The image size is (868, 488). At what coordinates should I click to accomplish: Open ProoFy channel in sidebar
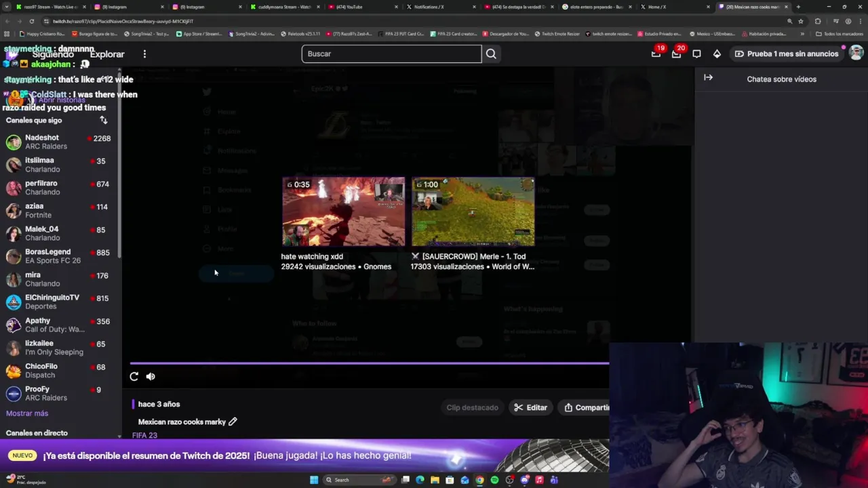pyautogui.click(x=59, y=393)
